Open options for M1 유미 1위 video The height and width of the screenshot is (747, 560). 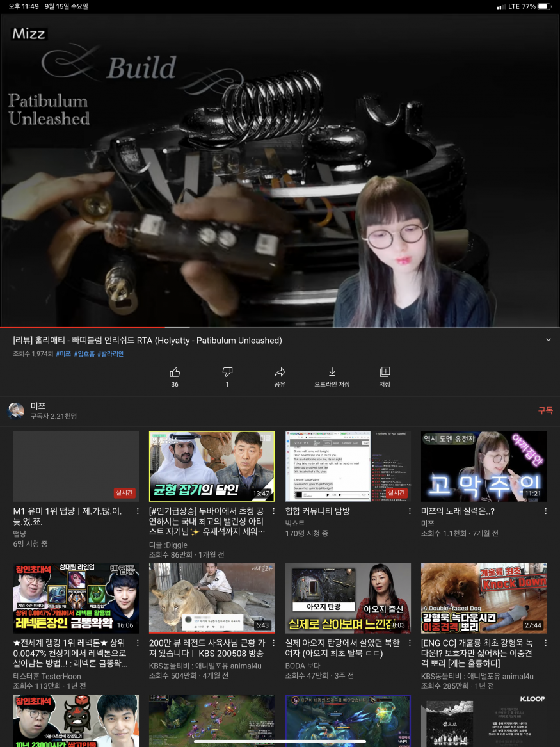tap(138, 511)
